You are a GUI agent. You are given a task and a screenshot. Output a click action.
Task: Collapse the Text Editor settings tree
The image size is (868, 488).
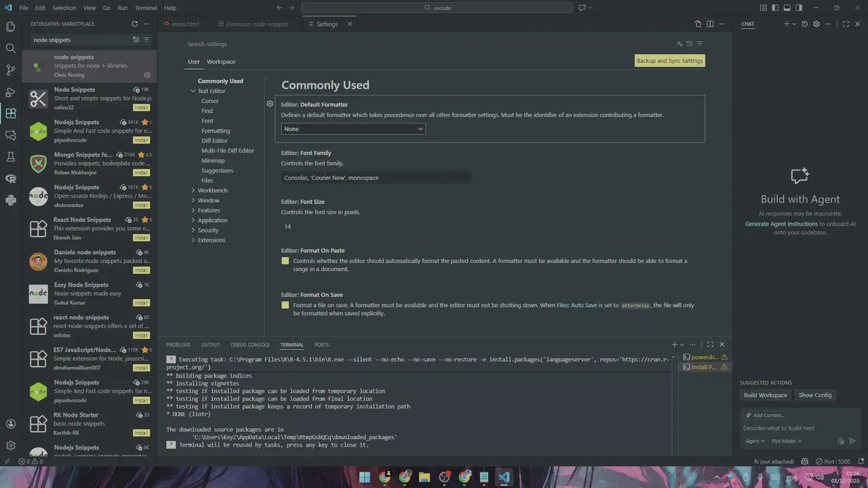point(193,91)
